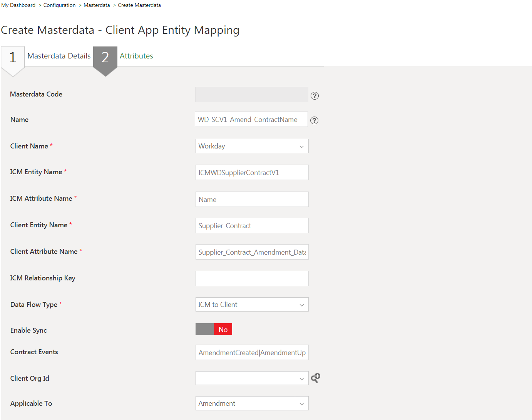Image resolution: width=532 pixels, height=420 pixels.
Task: Click the ICM Entity Name field
Action: click(252, 172)
